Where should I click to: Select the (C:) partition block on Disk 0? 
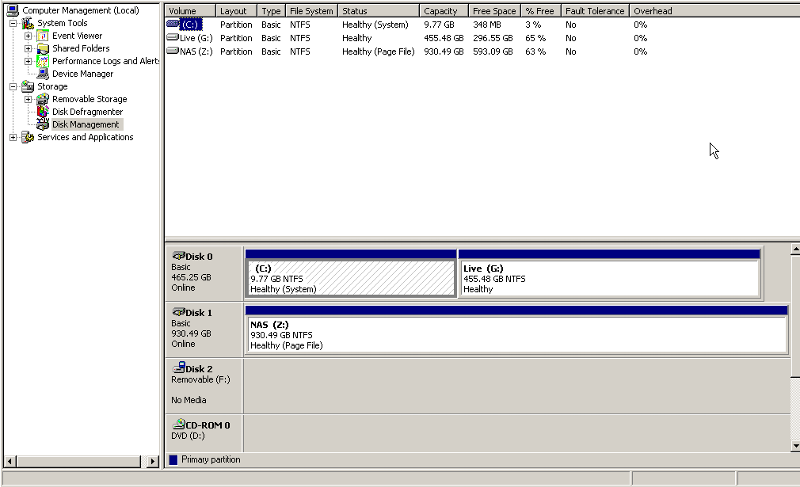[351, 273]
